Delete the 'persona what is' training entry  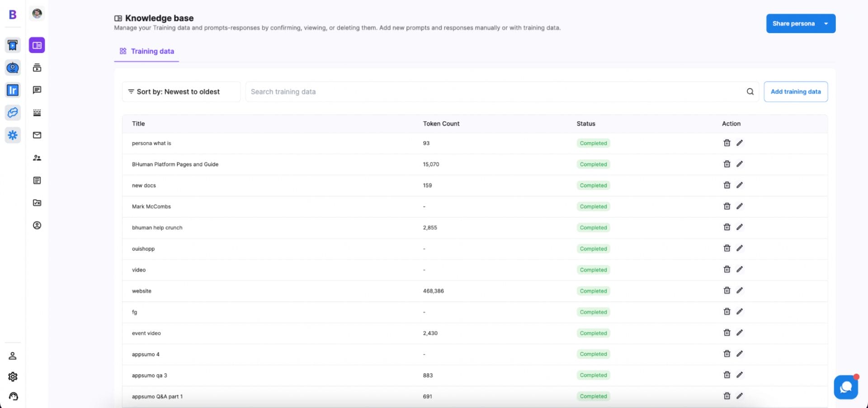(726, 143)
